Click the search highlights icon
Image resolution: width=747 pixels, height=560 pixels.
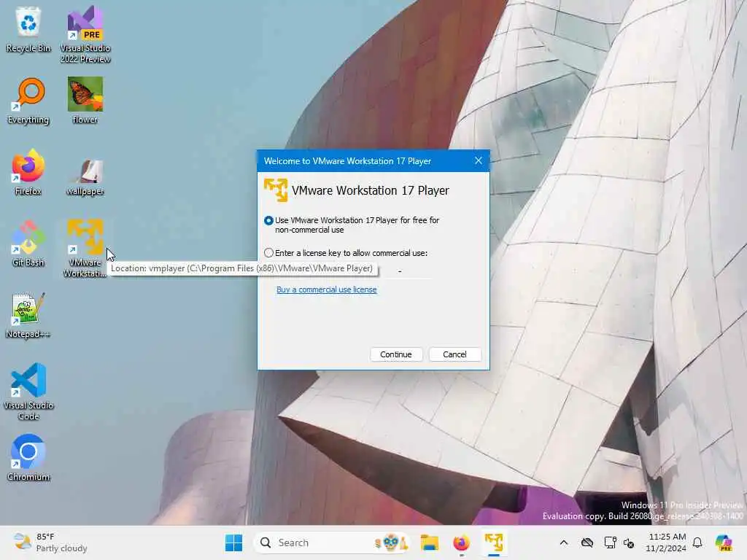click(391, 542)
